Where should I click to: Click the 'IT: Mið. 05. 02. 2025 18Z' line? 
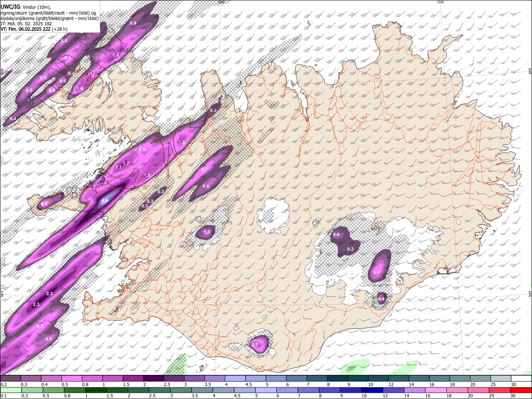pos(25,24)
